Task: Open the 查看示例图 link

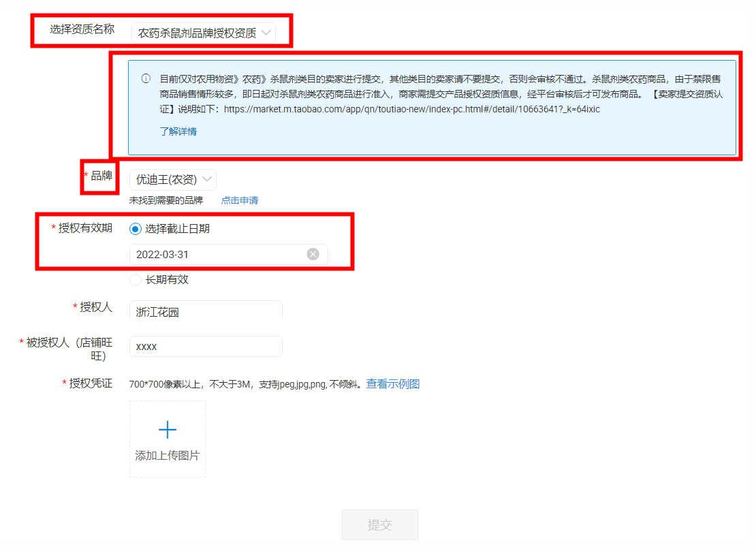Action: click(393, 383)
